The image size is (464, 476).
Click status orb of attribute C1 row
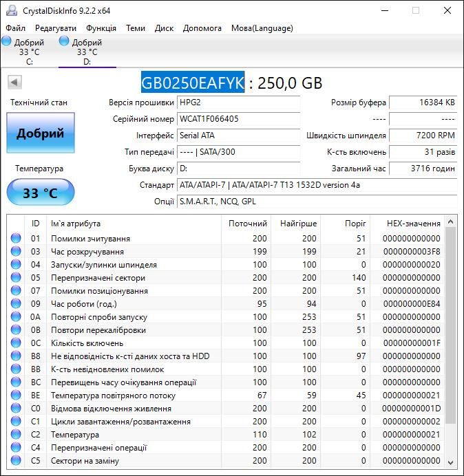(16, 422)
